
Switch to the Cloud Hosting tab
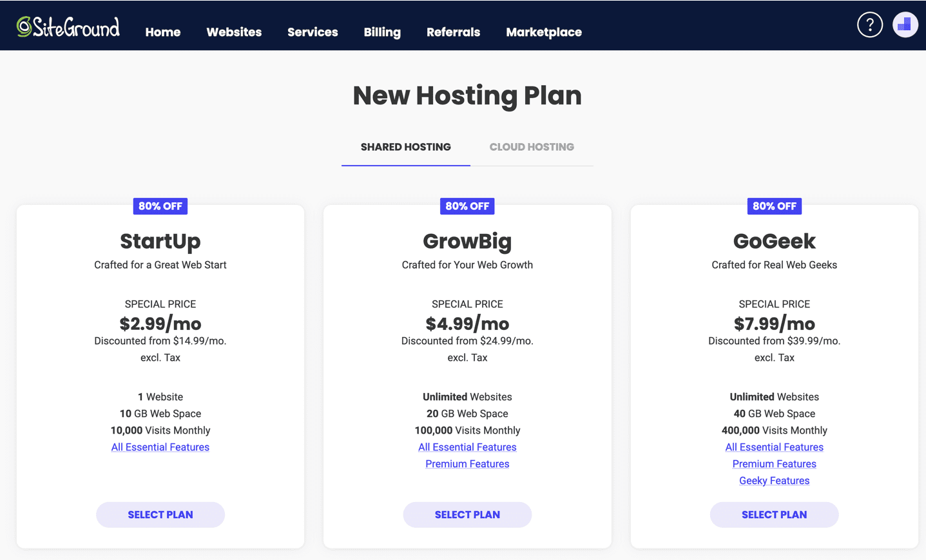(x=532, y=147)
